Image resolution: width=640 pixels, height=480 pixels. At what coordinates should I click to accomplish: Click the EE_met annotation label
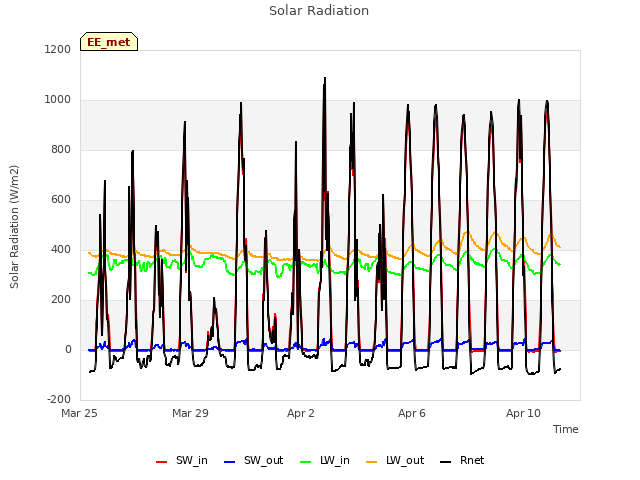[109, 42]
